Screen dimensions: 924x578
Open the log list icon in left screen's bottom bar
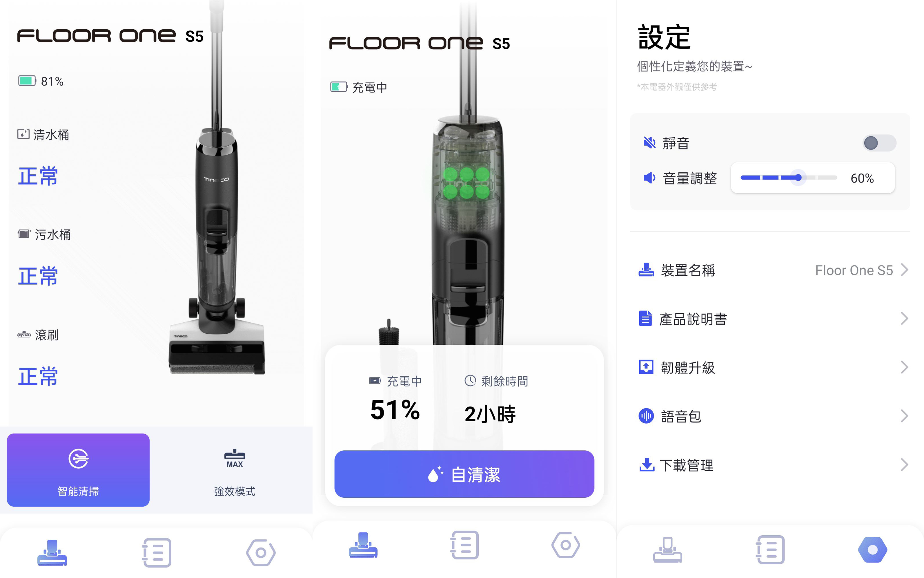157,552
